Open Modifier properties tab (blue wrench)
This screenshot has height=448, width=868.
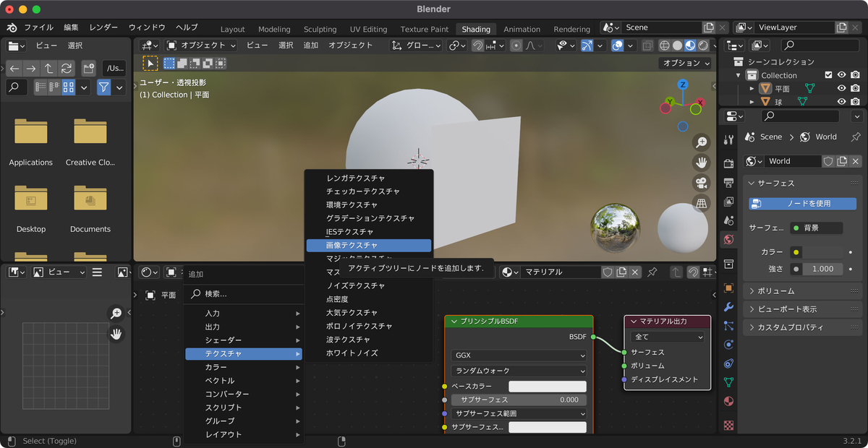728,307
